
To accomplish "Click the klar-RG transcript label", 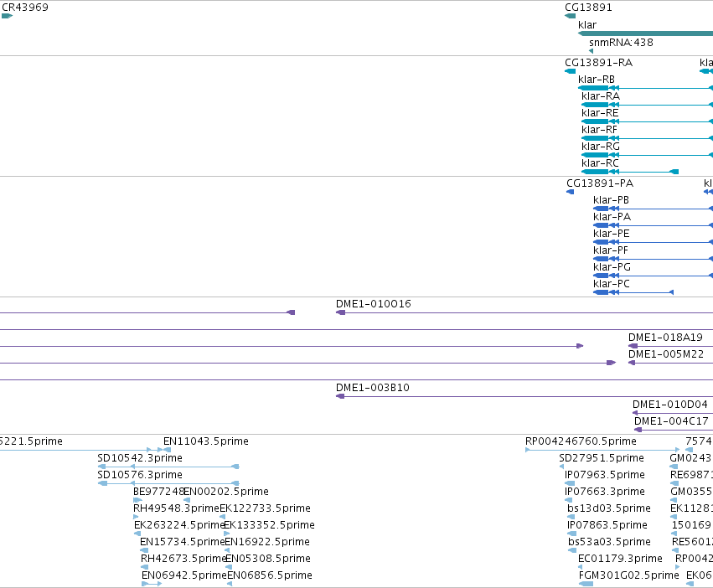I will click(601, 147).
